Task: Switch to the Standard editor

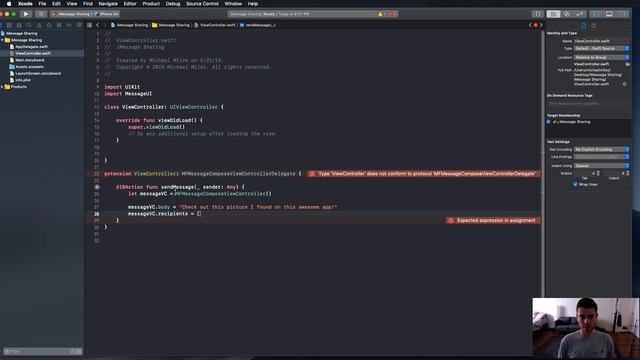Action: coord(553,14)
